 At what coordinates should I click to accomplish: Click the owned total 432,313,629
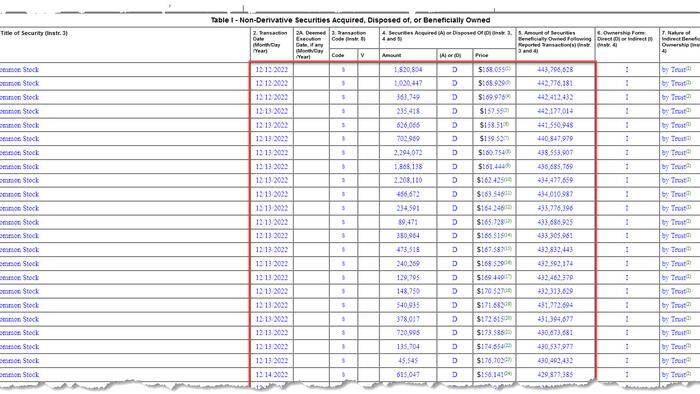[555, 291]
